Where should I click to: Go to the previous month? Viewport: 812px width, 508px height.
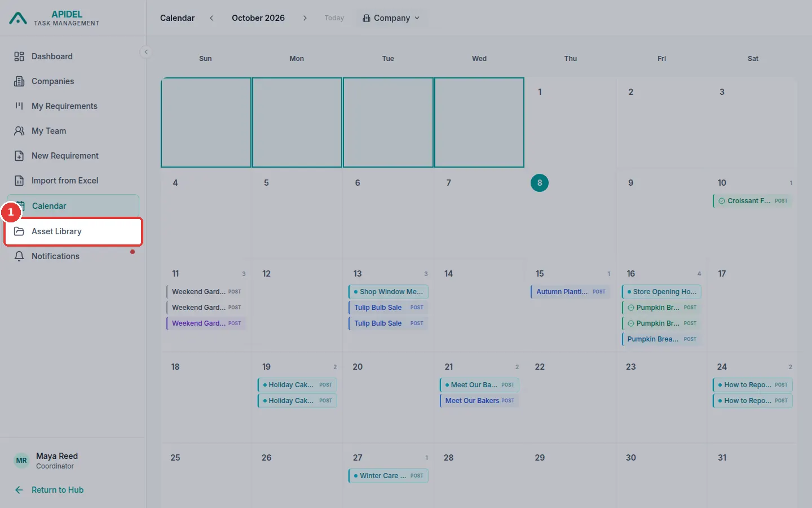(x=211, y=18)
